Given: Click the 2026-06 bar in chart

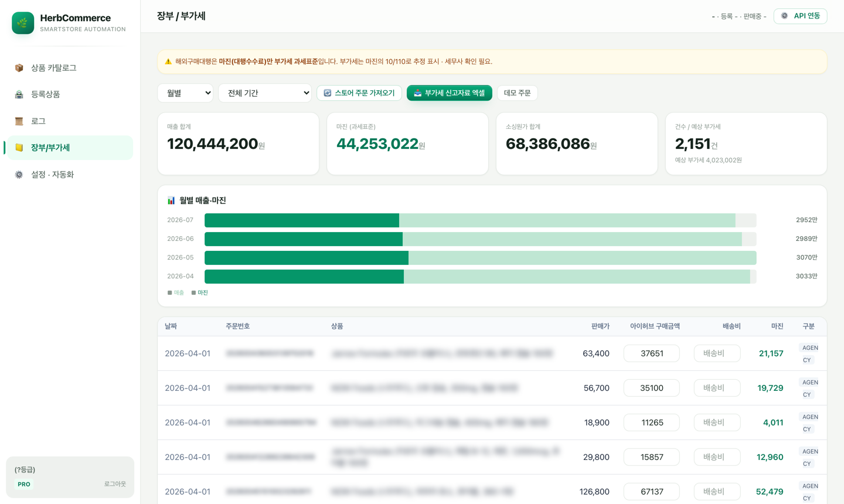Looking at the screenshot, I should 480,239.
